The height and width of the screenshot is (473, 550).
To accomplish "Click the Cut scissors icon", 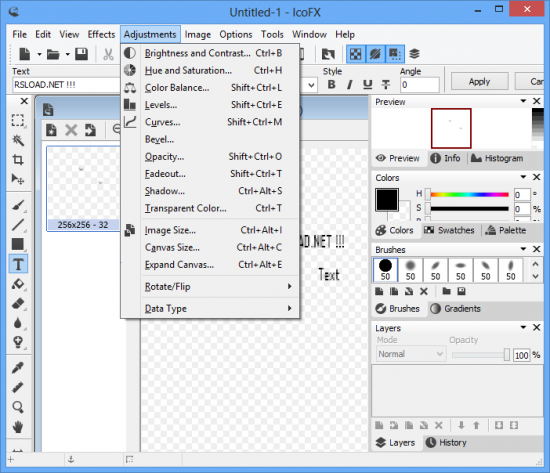I will pyautogui.click(x=108, y=54).
